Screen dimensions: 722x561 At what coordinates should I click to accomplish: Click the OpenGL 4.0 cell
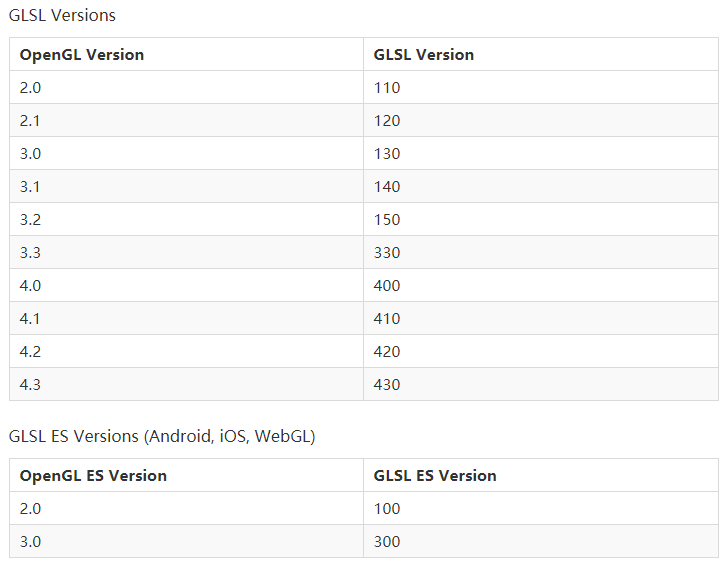point(30,286)
